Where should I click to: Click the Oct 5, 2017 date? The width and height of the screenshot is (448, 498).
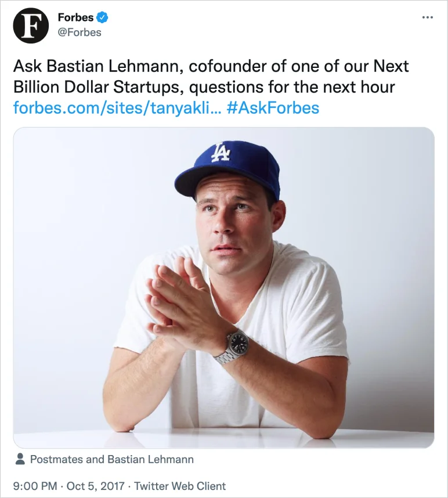tap(92, 486)
